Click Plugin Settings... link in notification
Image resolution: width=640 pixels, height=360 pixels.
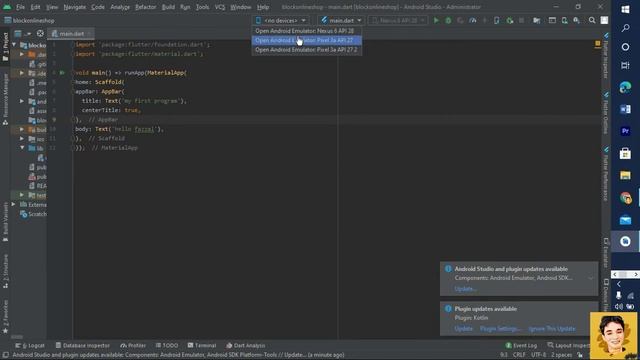tap(500, 329)
